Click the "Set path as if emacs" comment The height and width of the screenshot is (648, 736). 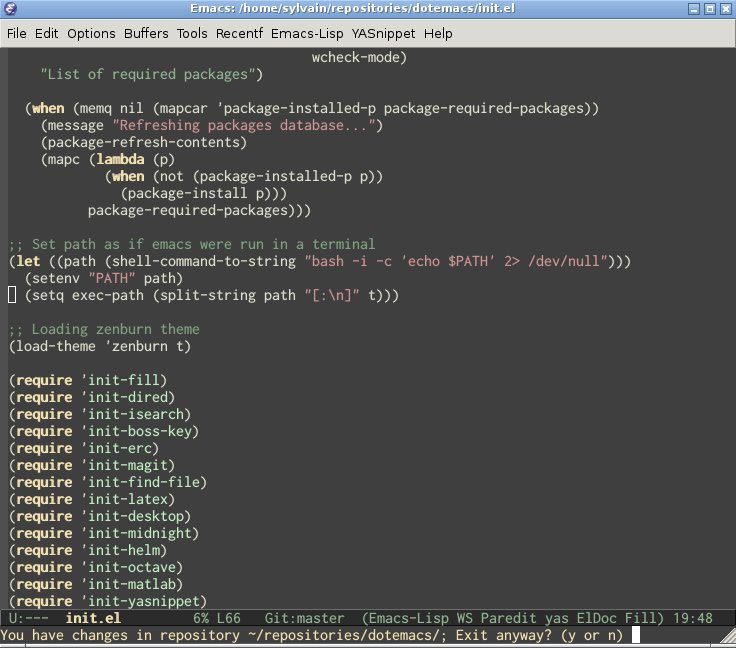tap(192, 244)
